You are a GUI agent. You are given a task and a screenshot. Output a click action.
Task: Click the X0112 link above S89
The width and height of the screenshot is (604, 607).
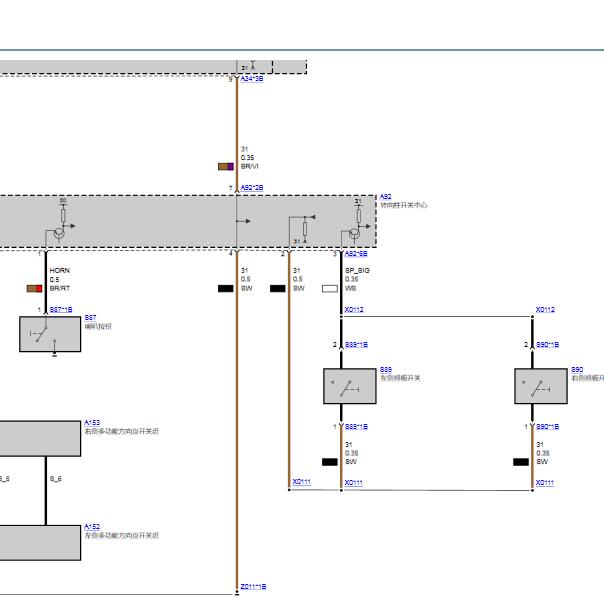tap(354, 310)
